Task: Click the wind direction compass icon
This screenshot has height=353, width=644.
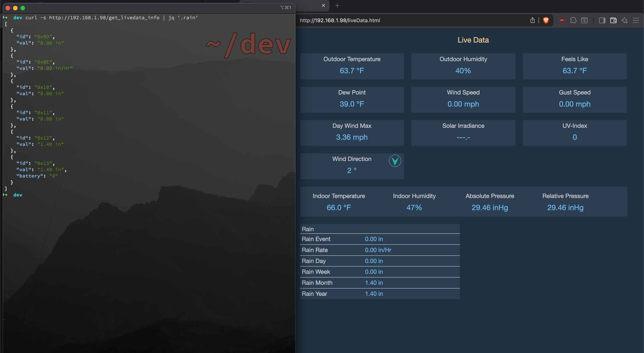Action: coord(395,161)
